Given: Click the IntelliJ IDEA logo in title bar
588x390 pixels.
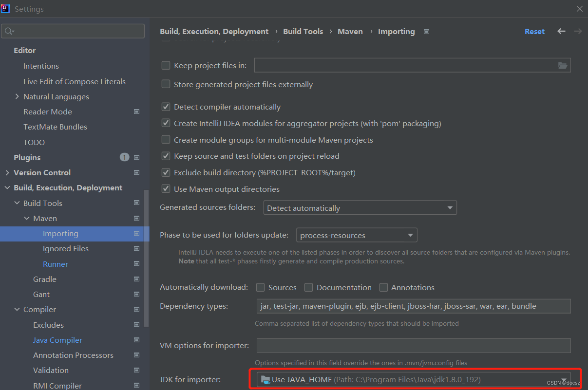Looking at the screenshot, I should [x=5, y=9].
